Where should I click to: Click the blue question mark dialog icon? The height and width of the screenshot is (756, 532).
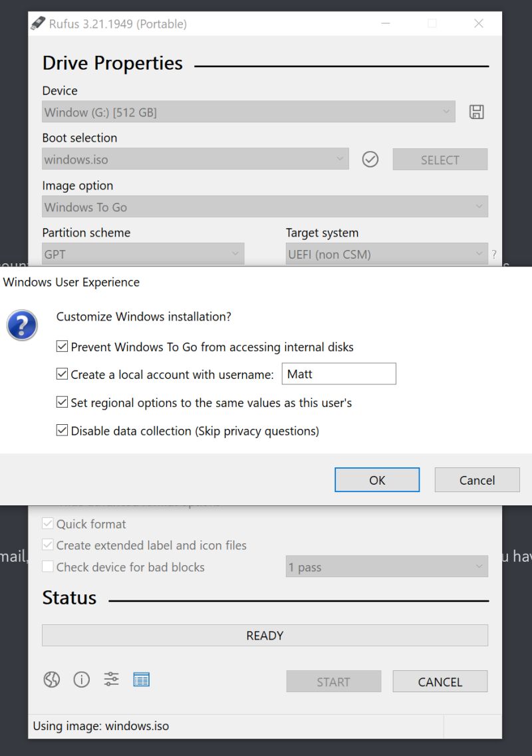pyautogui.click(x=22, y=325)
